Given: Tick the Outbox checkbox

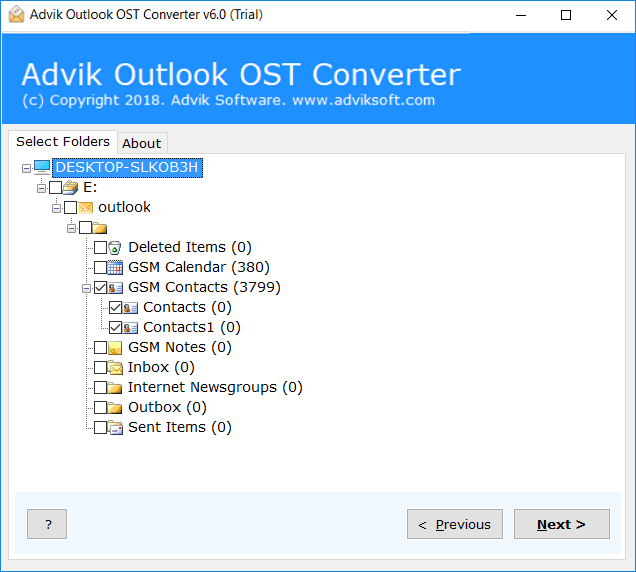Looking at the screenshot, I should [101, 407].
